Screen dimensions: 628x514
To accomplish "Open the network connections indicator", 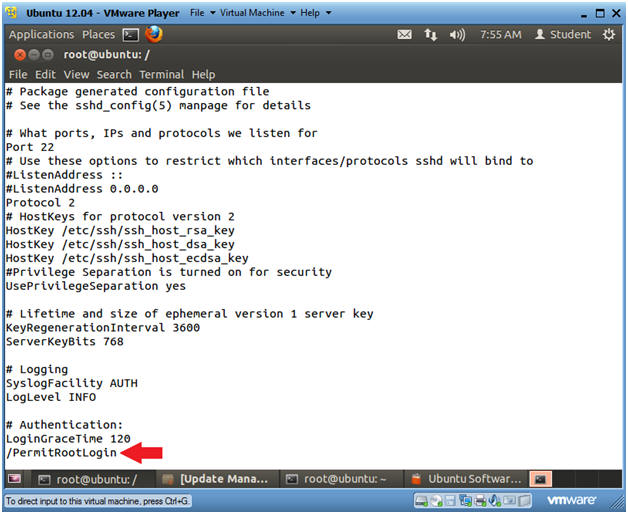I will [431, 35].
